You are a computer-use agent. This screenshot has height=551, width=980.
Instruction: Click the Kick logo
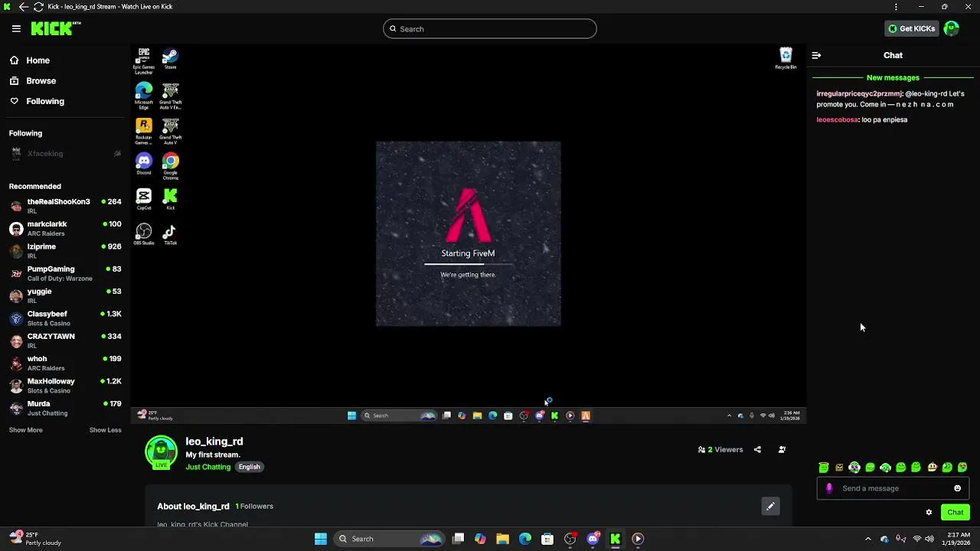point(55,28)
